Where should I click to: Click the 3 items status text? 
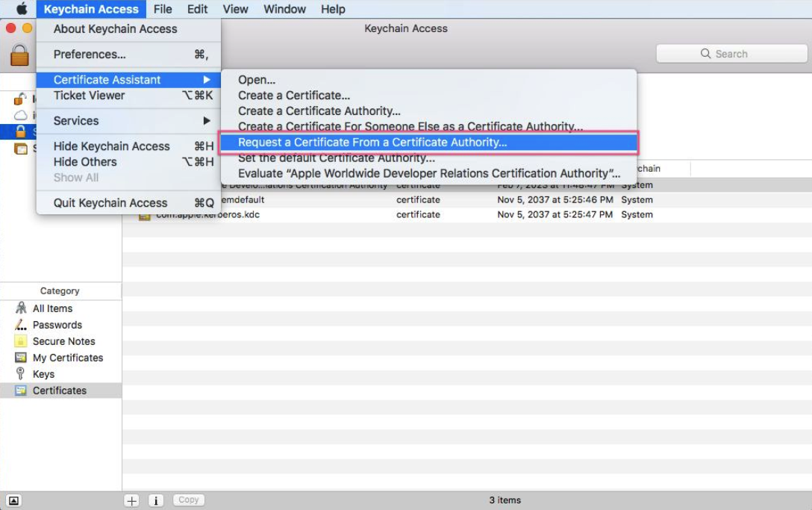[505, 500]
